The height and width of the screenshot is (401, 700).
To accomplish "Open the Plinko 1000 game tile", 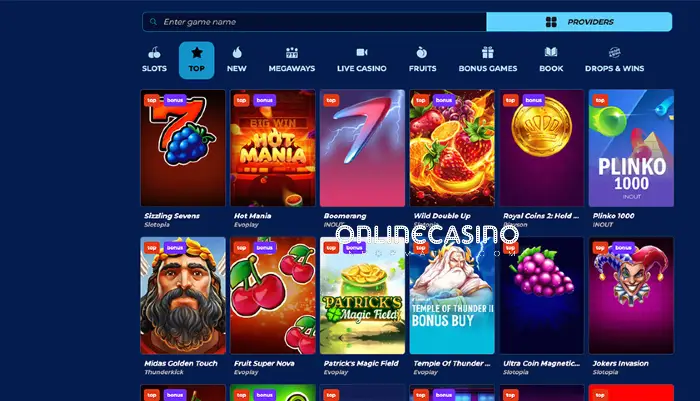I will [x=631, y=148].
